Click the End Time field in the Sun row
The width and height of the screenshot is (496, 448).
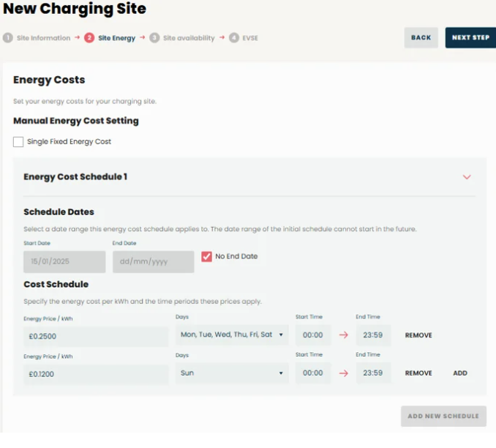pos(373,373)
